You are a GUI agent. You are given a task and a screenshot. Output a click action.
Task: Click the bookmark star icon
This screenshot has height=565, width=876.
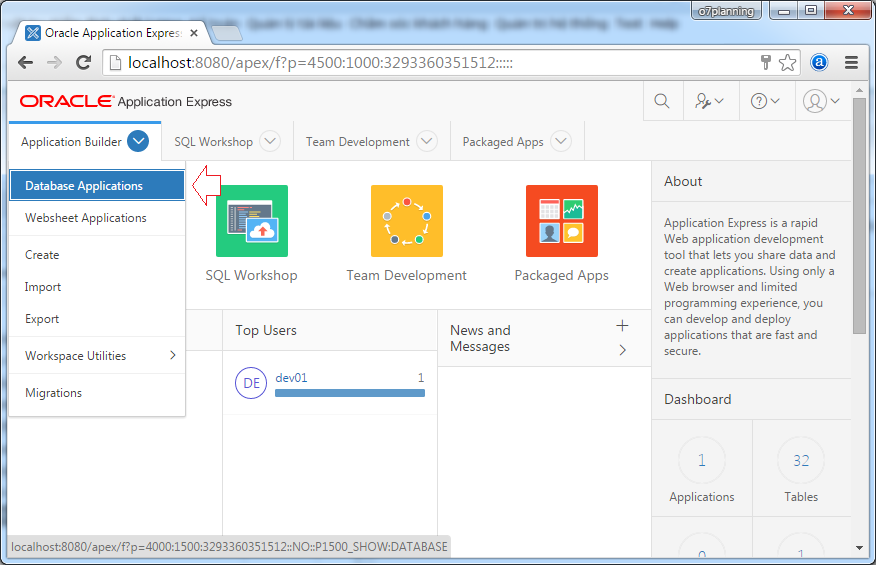(x=787, y=63)
